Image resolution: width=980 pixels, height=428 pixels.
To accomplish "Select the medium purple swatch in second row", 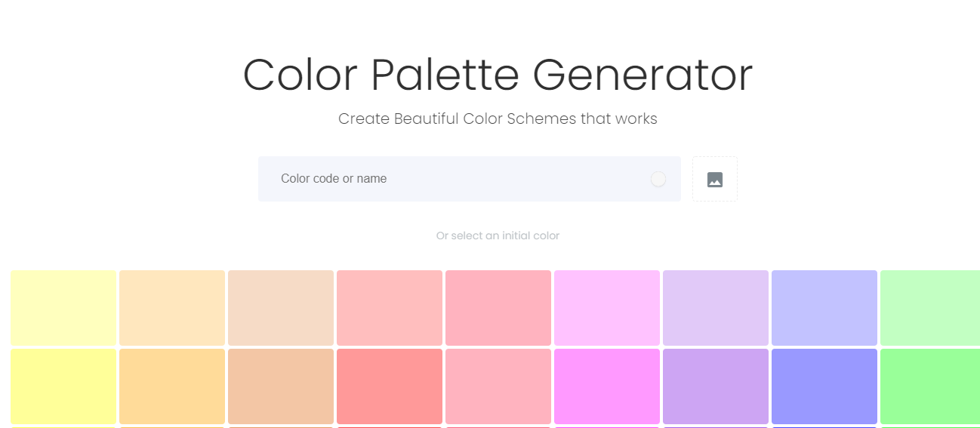I will click(716, 386).
